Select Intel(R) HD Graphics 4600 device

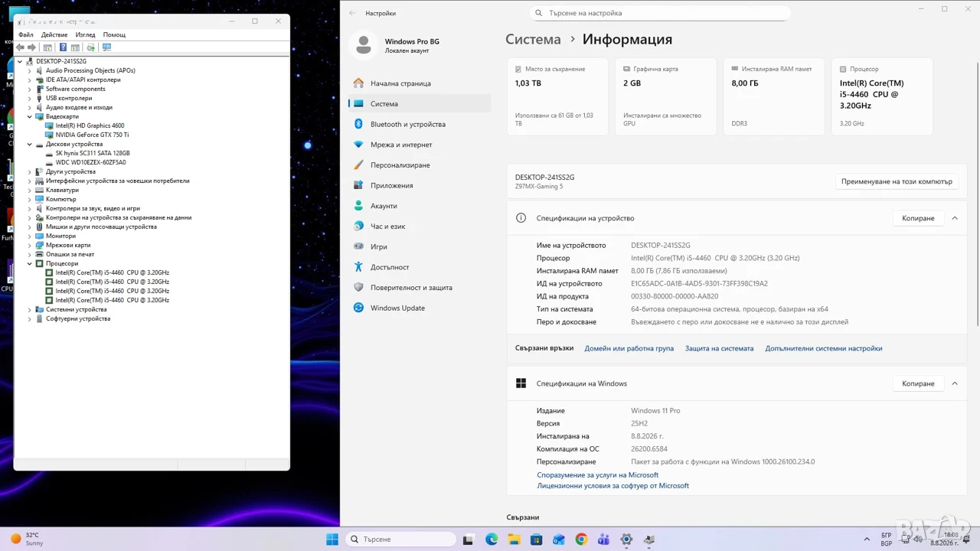tap(90, 126)
